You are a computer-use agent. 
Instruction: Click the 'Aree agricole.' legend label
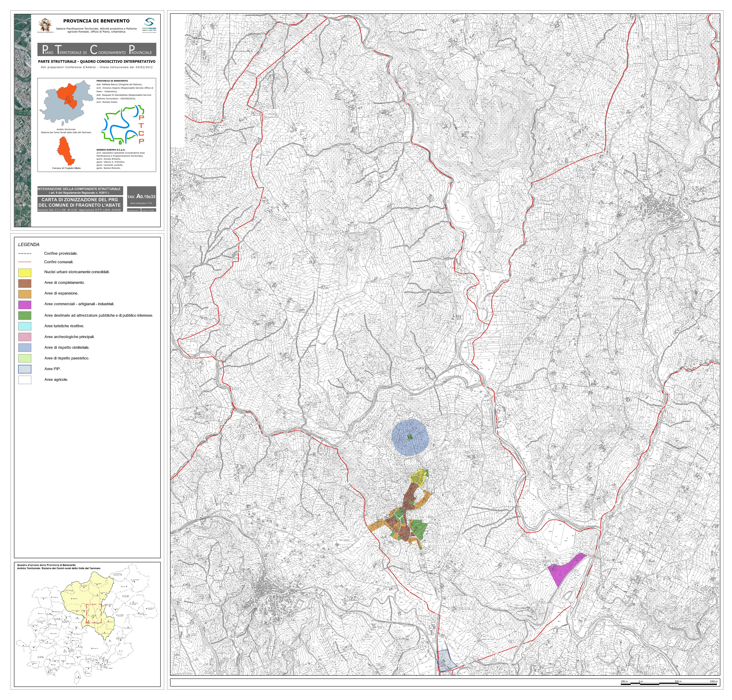pos(56,380)
